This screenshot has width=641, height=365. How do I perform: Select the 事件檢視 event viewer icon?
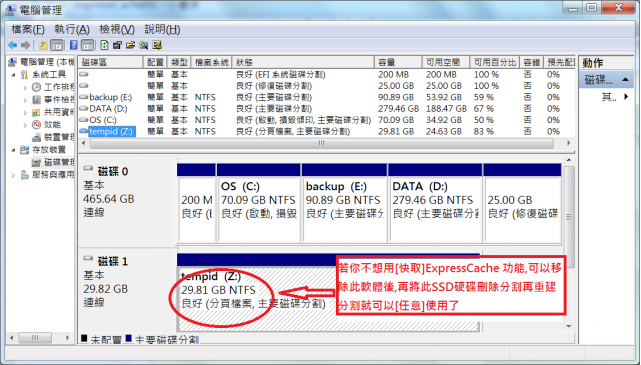click(x=37, y=100)
